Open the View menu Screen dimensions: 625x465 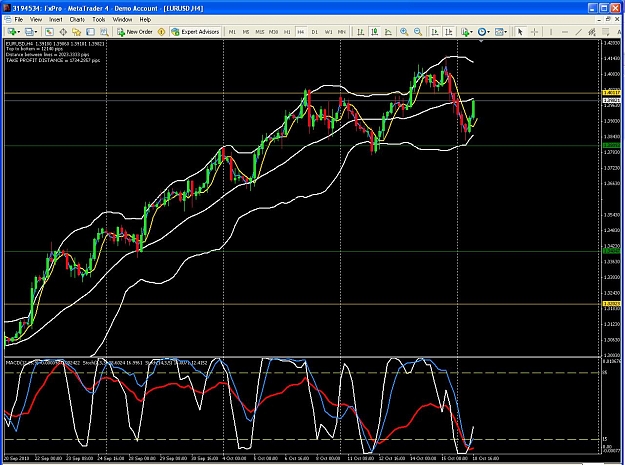pyautogui.click(x=36, y=20)
